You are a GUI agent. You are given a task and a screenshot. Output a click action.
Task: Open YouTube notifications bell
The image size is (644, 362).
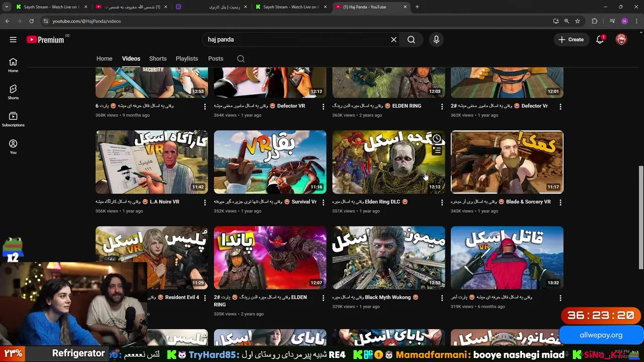(600, 40)
